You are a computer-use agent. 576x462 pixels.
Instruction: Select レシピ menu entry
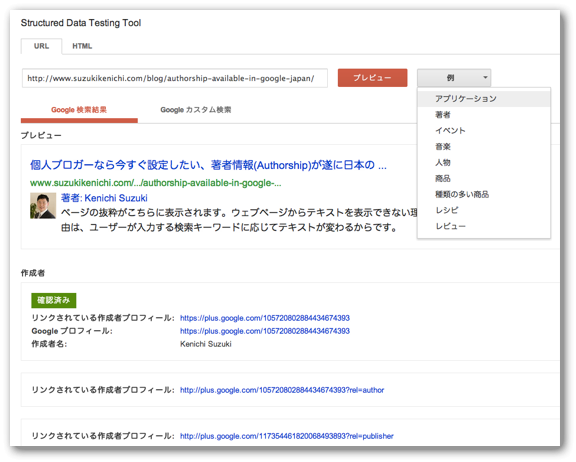point(483,210)
